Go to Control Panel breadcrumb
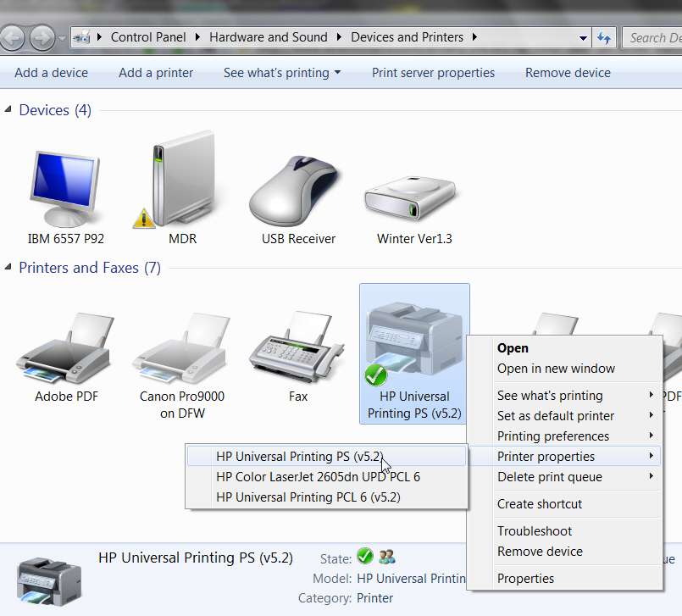682x616 pixels. (x=148, y=37)
